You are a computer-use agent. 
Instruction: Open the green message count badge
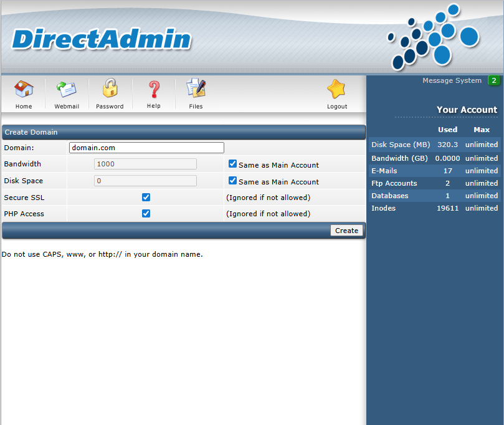(x=493, y=80)
